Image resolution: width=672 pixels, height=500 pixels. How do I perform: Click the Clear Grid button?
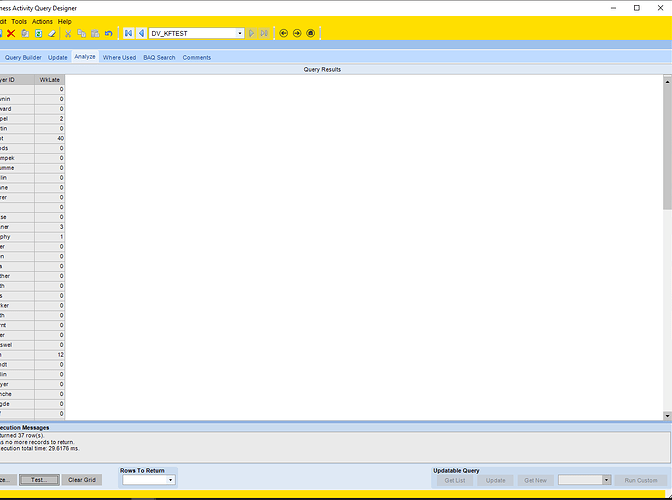[x=82, y=480]
